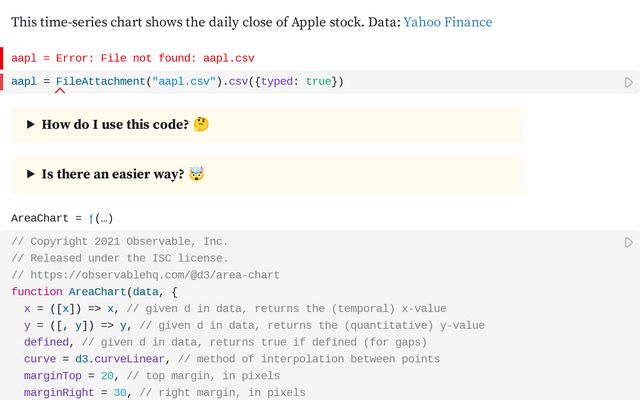
Task: Click the red error caret under FileAttachment
Action: (x=60, y=91)
